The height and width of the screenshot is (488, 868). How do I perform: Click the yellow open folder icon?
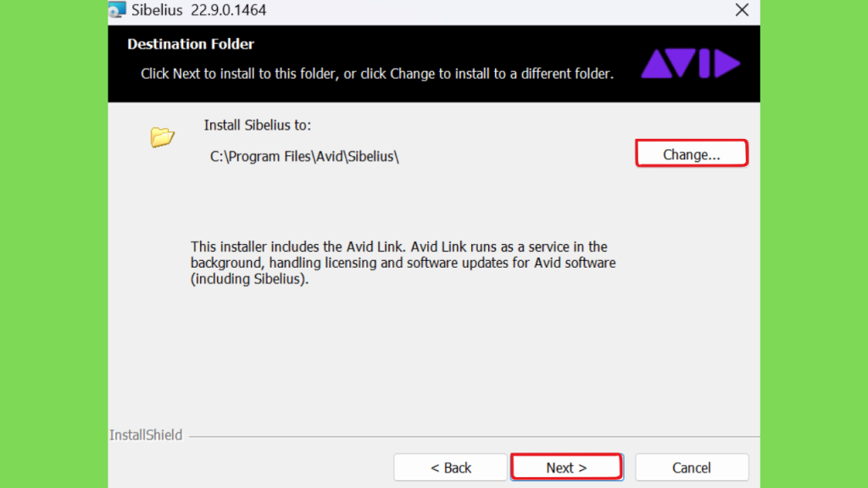point(162,136)
